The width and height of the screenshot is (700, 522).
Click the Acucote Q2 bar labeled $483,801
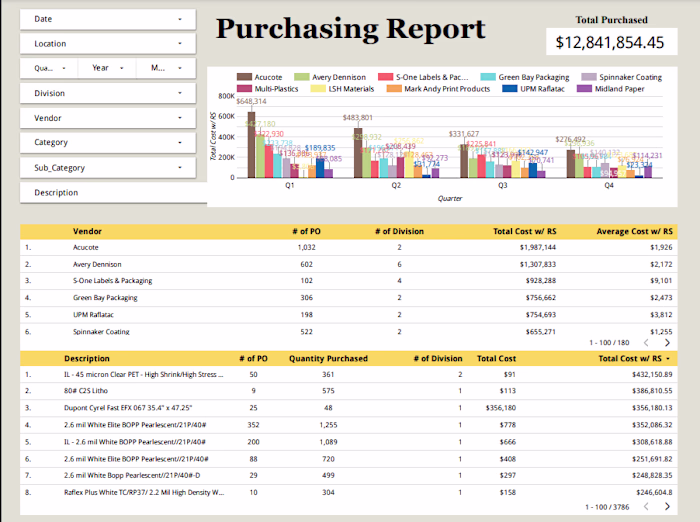tap(358, 153)
